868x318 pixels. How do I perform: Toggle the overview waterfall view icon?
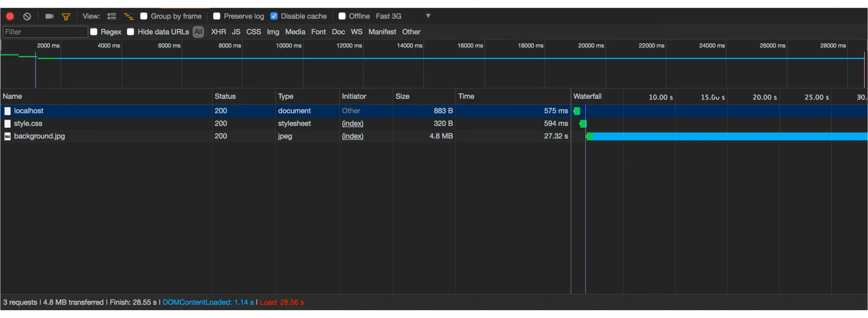[129, 16]
